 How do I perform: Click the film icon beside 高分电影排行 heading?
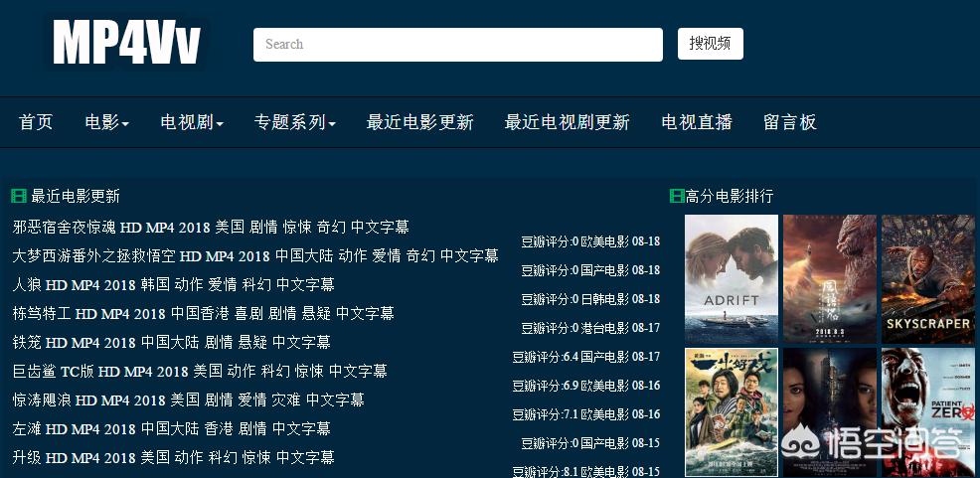coord(677,196)
